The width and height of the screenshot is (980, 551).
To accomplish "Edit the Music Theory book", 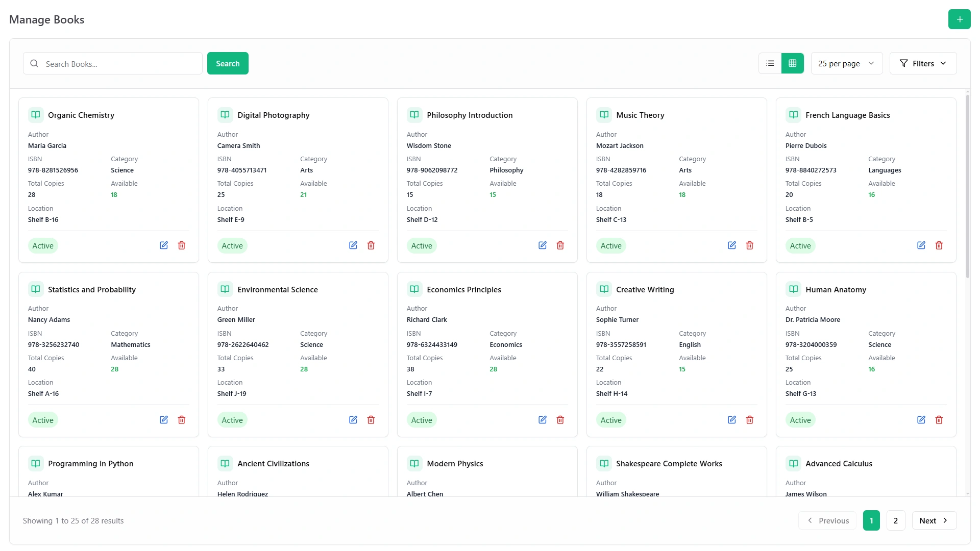I will (732, 245).
